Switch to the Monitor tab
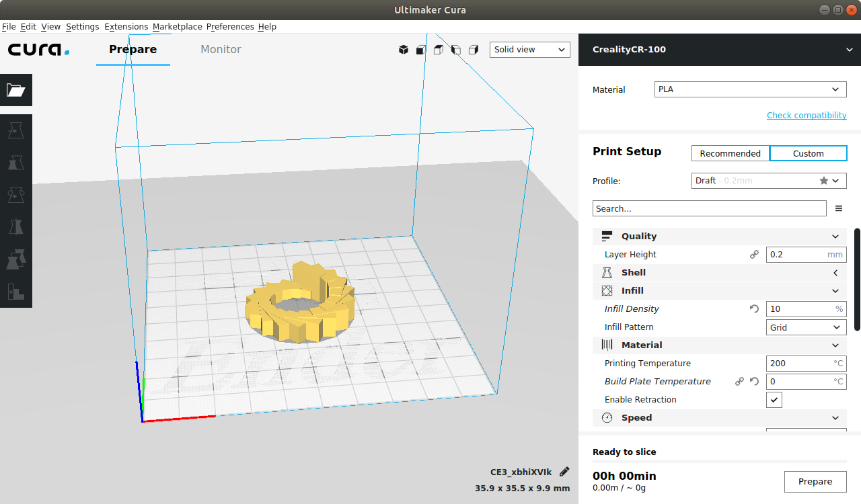This screenshot has height=504, width=861. point(221,50)
